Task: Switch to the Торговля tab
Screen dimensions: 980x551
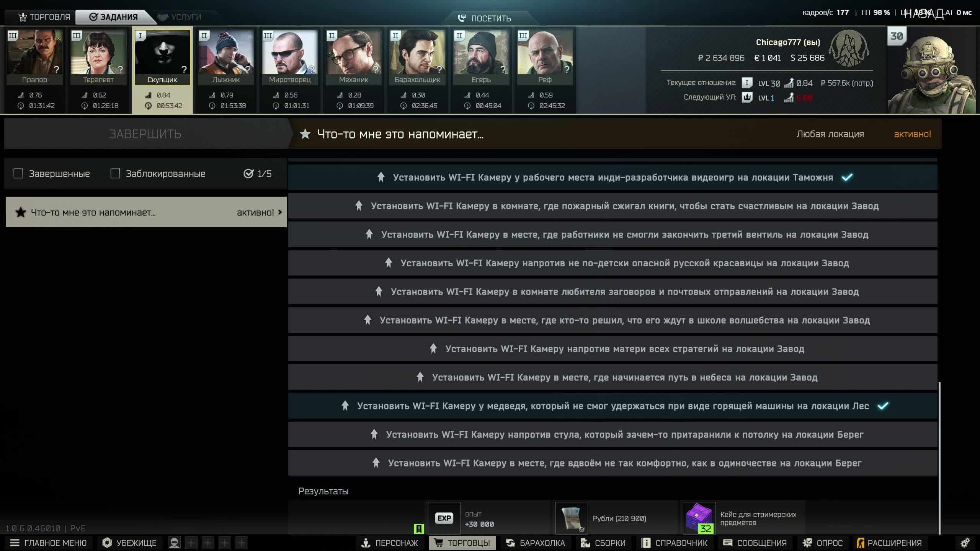Action: coord(44,17)
